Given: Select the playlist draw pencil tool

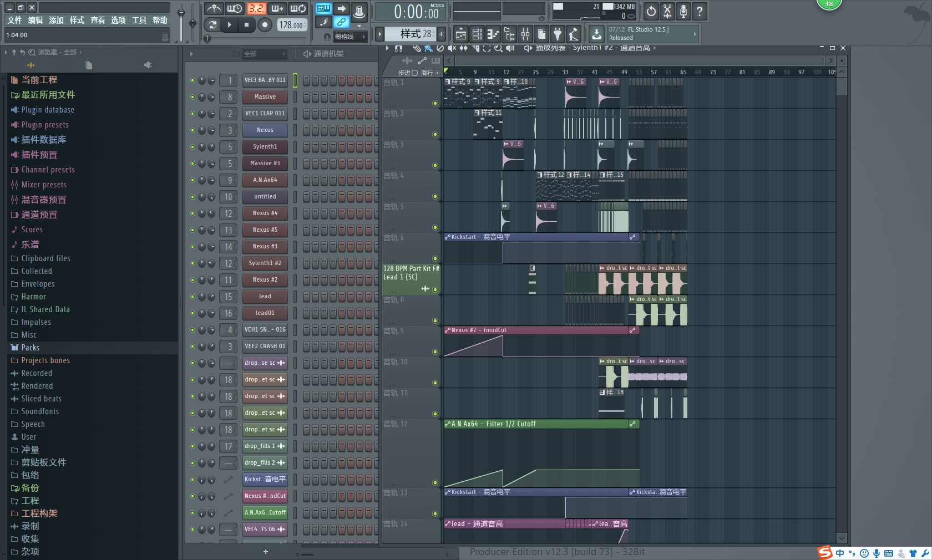Looking at the screenshot, I should (417, 48).
